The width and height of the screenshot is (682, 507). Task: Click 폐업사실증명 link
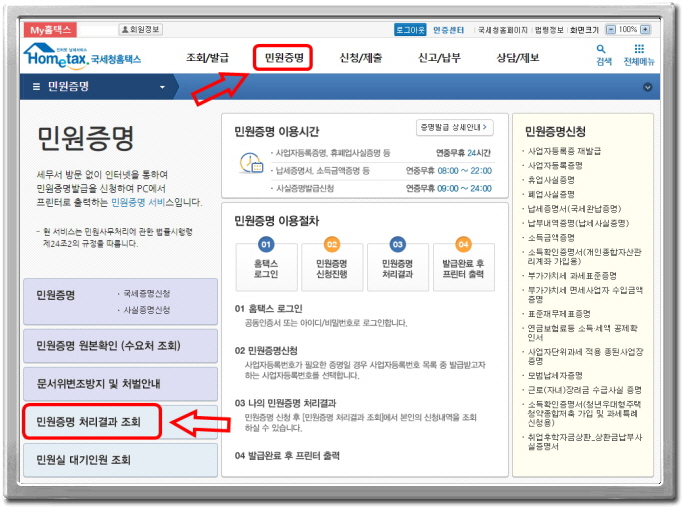(551, 194)
